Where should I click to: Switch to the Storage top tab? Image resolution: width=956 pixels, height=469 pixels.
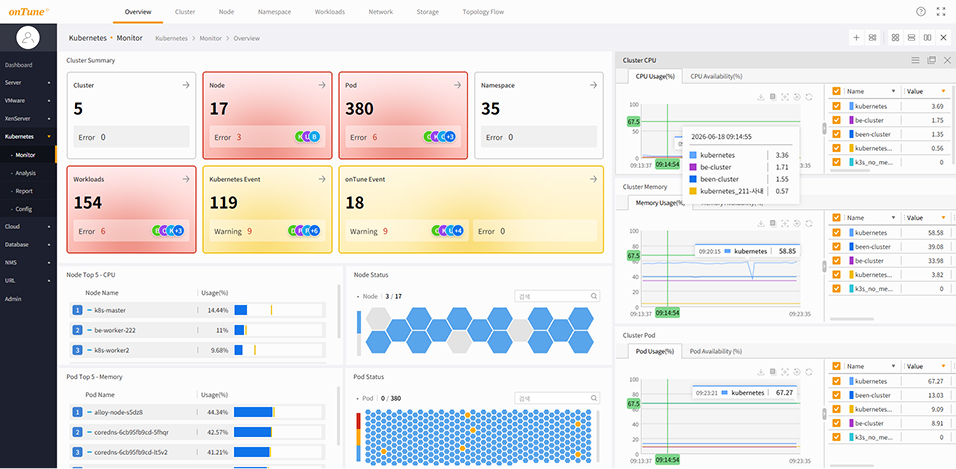click(427, 12)
